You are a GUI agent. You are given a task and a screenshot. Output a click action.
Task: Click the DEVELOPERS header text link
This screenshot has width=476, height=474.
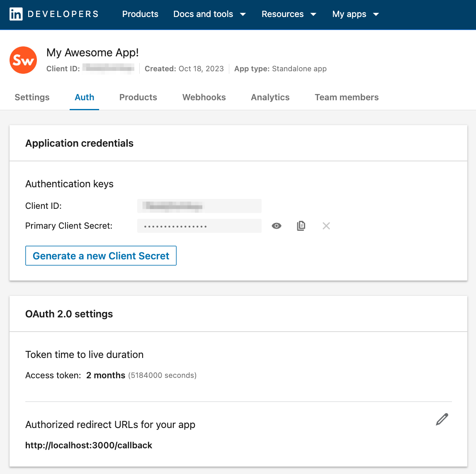(63, 14)
